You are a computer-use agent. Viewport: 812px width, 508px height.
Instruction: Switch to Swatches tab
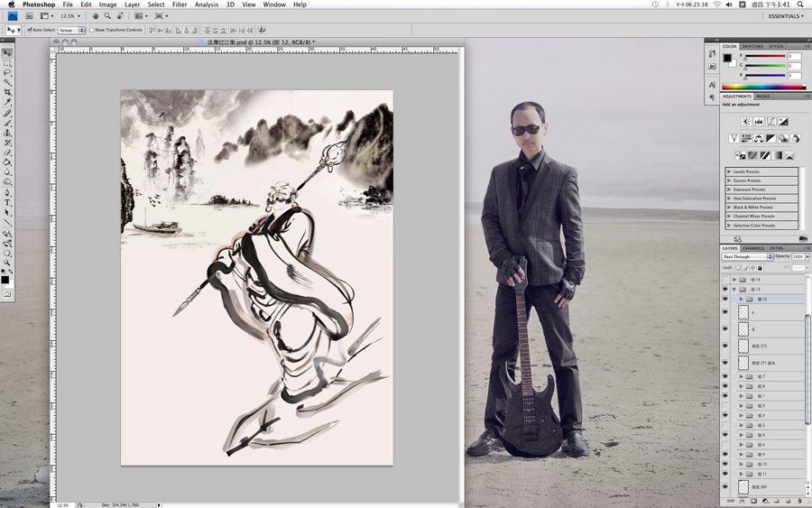[x=752, y=46]
